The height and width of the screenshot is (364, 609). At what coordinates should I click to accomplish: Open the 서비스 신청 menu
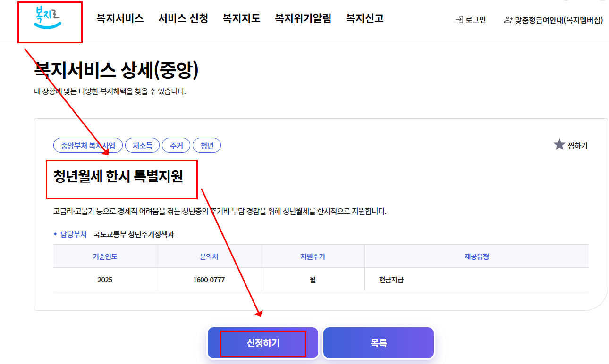point(183,18)
